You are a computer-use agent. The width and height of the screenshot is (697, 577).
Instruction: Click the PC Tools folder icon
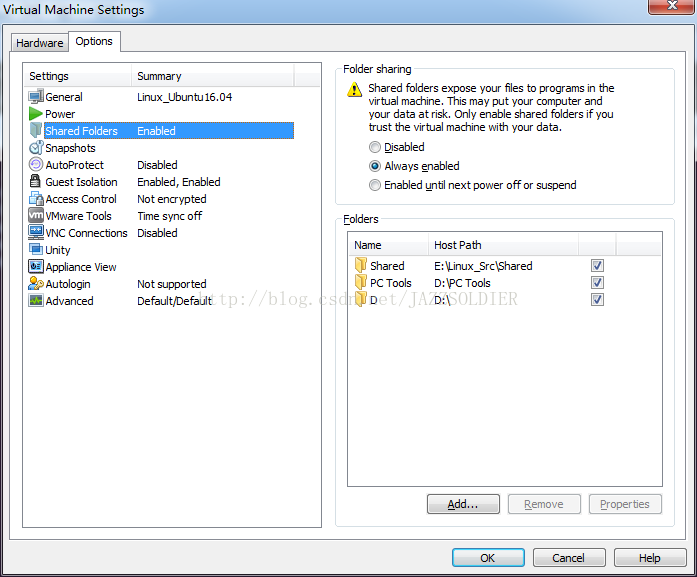[x=361, y=282]
